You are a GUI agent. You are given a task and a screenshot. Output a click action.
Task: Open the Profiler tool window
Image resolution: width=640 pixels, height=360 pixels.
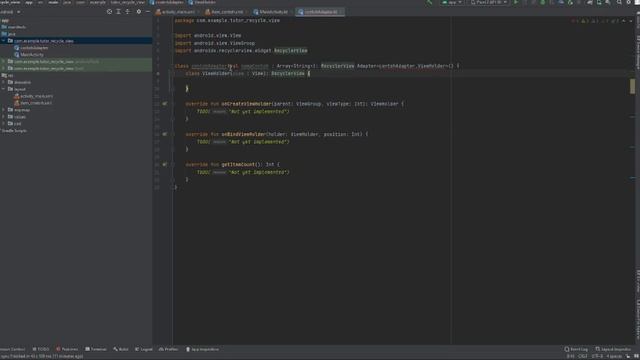169,349
